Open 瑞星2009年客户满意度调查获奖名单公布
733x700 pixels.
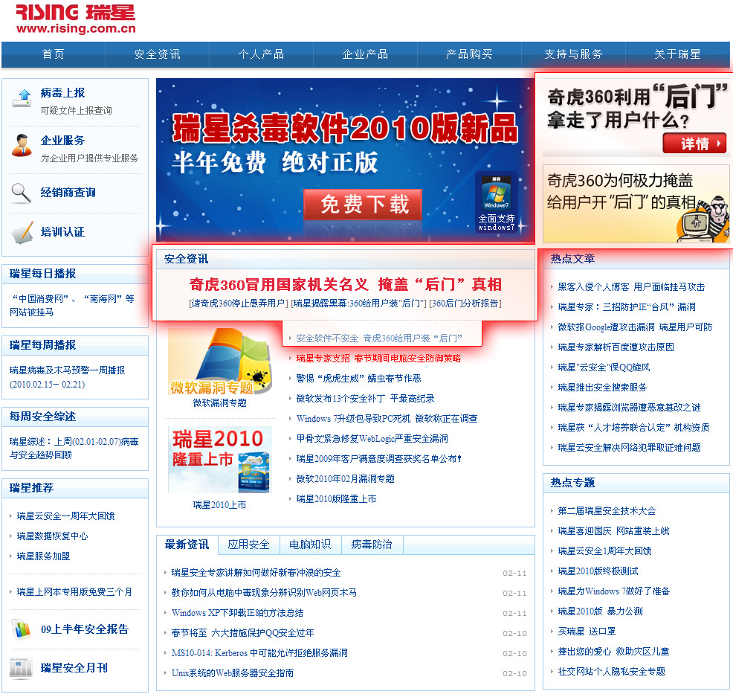pos(379,459)
